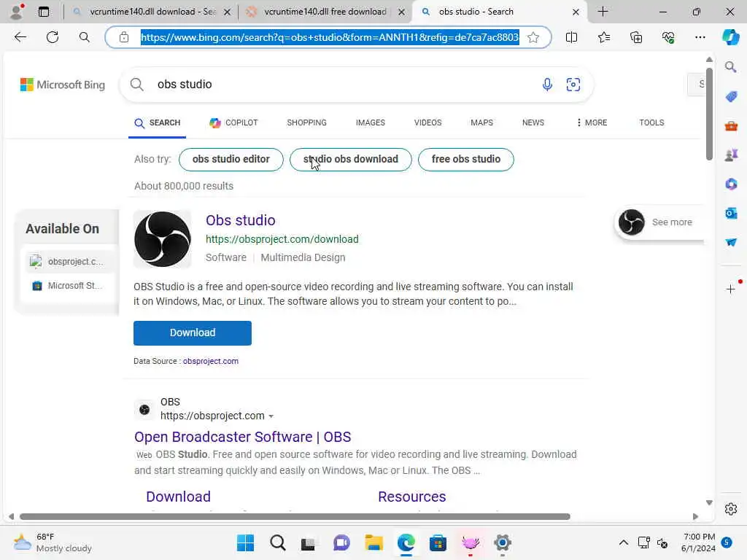Image resolution: width=747 pixels, height=560 pixels.
Task: Open the 'Obs studio' title link
Action: pos(241,220)
